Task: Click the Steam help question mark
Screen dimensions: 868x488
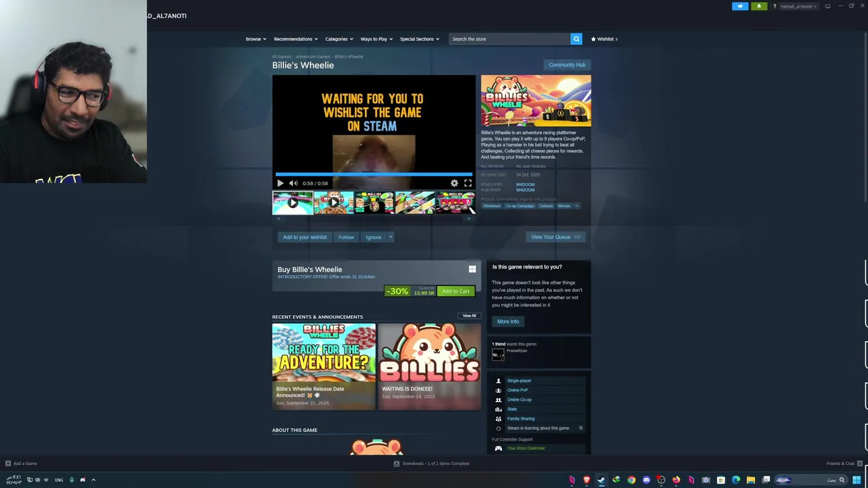Action: click(x=774, y=6)
